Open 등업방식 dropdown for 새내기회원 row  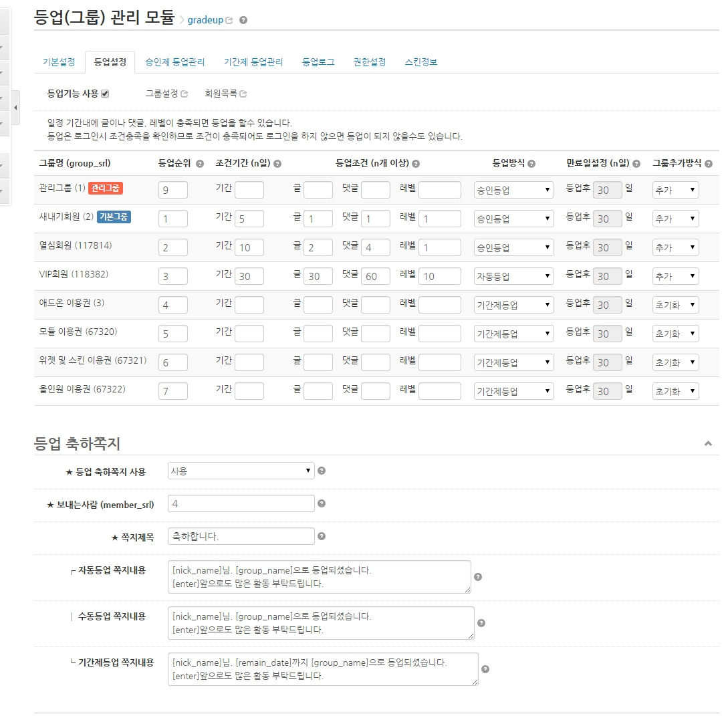[513, 219]
